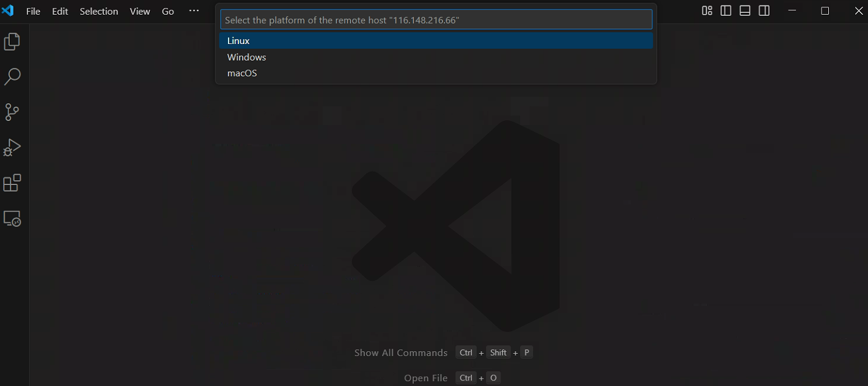Screen dimensions: 868x386
Task: Select Linux as remote host platform
Action: click(436, 41)
